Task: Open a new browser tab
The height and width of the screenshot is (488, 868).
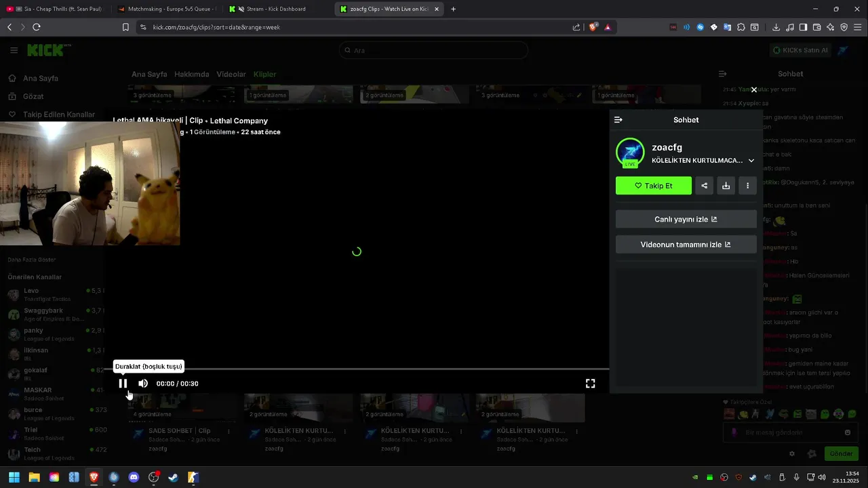Action: click(453, 9)
